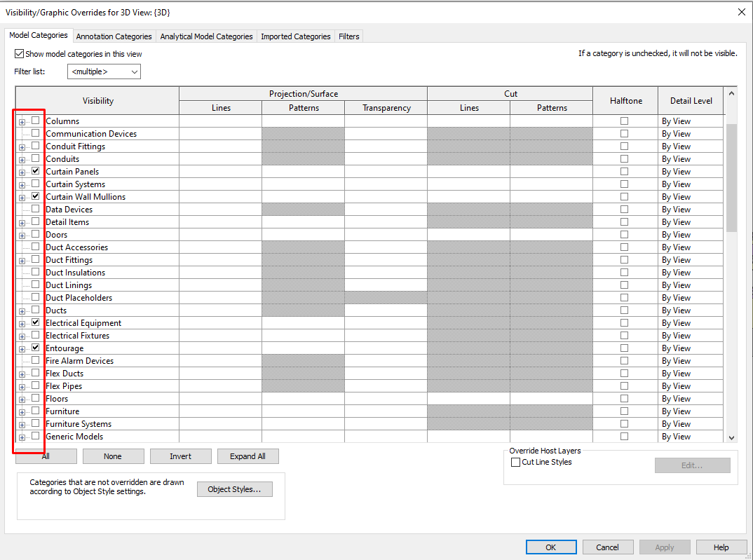Viewport: 753px width, 560px height.
Task: Go to the Imported Categories tab
Action: 295,36
